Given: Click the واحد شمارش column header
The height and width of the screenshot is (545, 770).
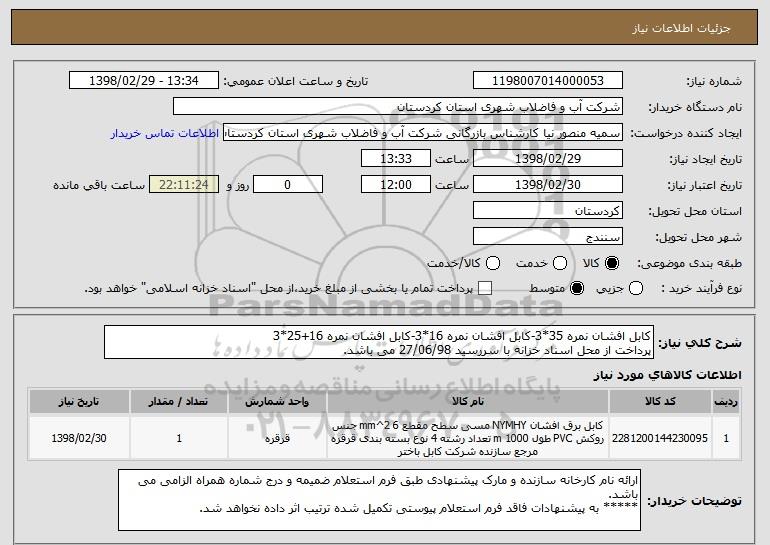Looking at the screenshot, I should (x=277, y=402).
